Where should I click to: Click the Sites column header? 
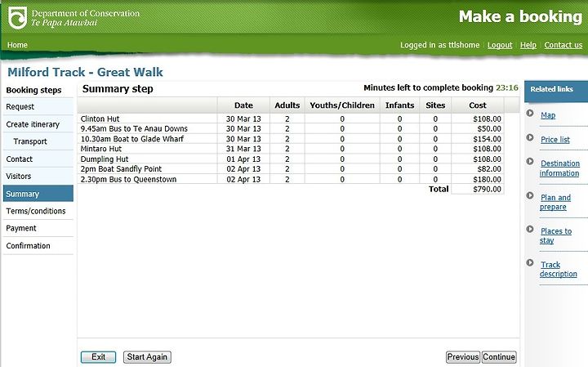click(x=435, y=105)
